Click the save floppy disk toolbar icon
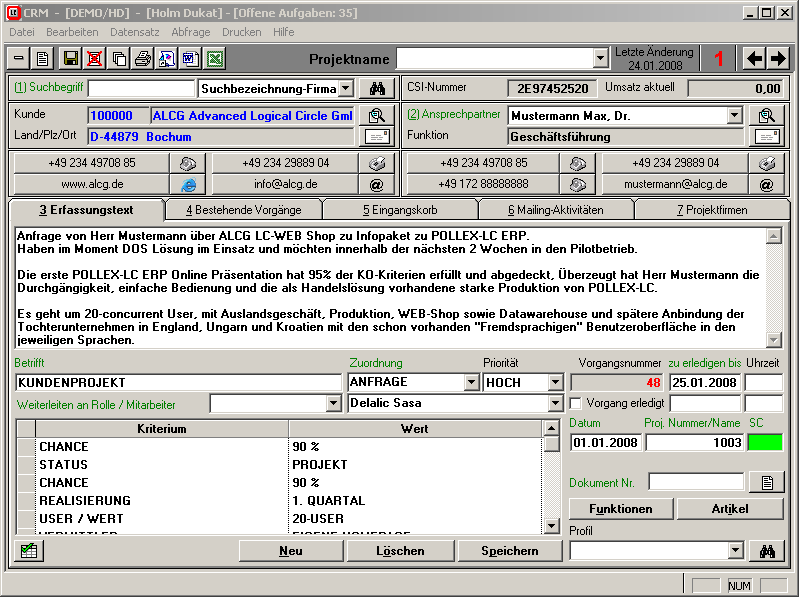 click(69, 58)
